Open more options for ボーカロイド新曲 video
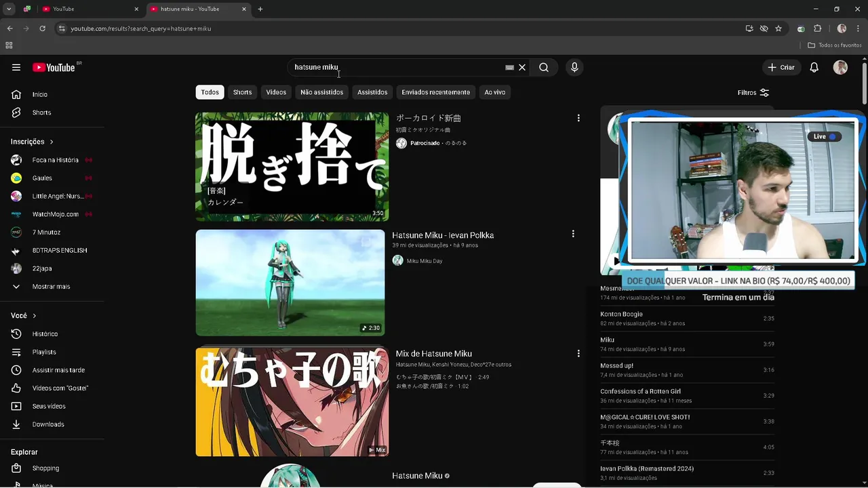This screenshot has height=488, width=868. [x=578, y=118]
